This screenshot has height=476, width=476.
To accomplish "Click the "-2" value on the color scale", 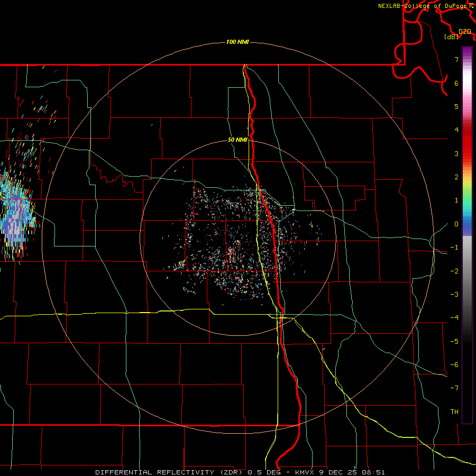I will click(454, 271).
